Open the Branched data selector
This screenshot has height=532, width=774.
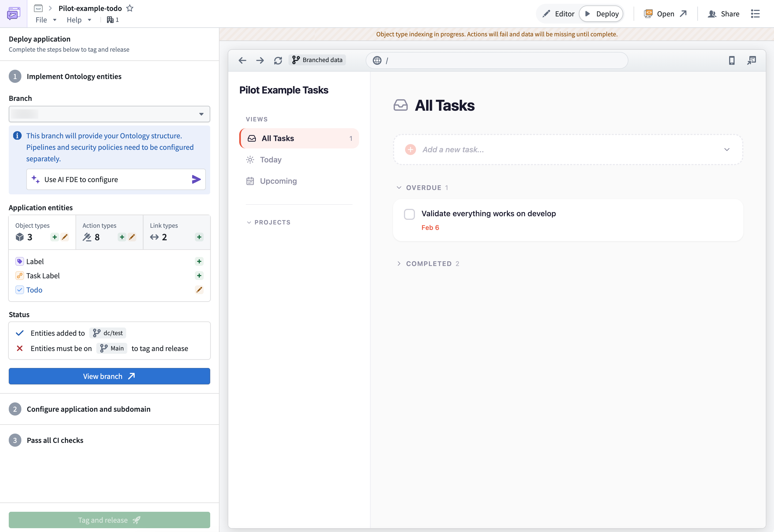click(x=317, y=60)
